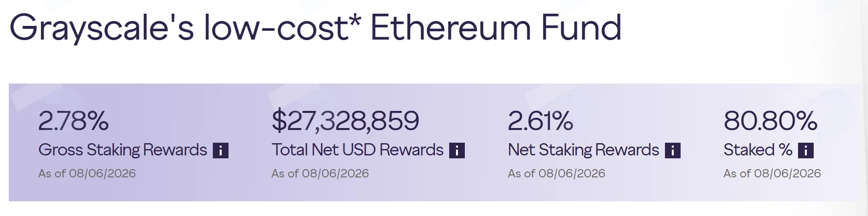This screenshot has height=216, width=868.
Task: Click the word Grayscale's in the title
Action: point(102,28)
